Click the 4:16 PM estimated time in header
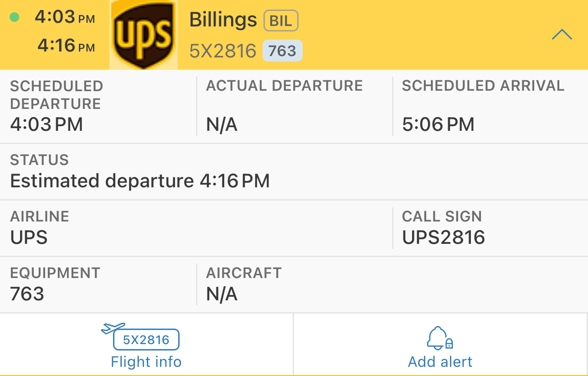Screen dimensions: 588x376 66,46
